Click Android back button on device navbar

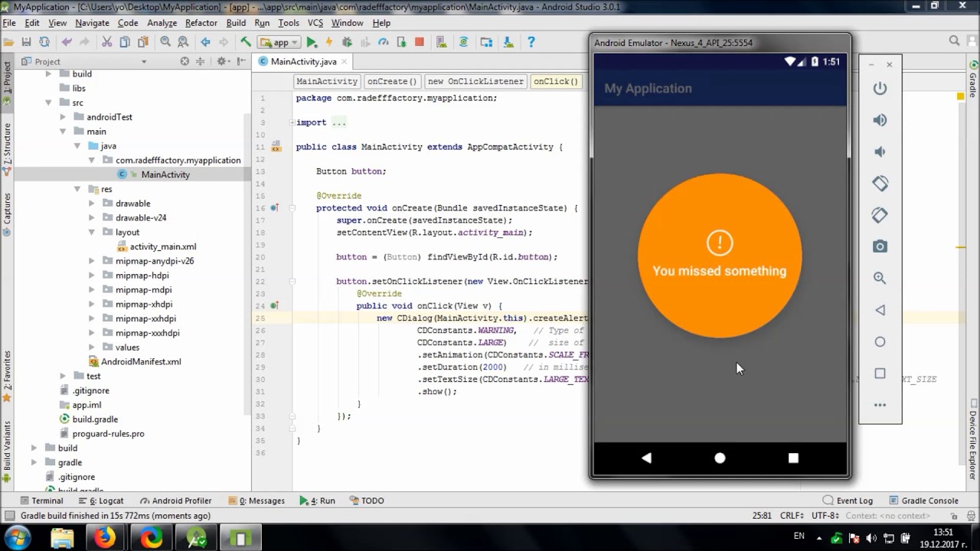point(646,458)
